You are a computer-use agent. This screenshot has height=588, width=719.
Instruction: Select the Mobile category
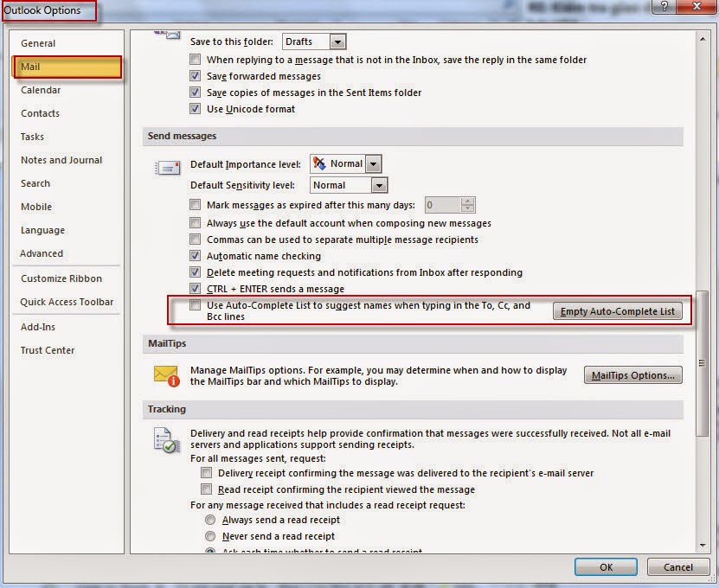click(67, 208)
